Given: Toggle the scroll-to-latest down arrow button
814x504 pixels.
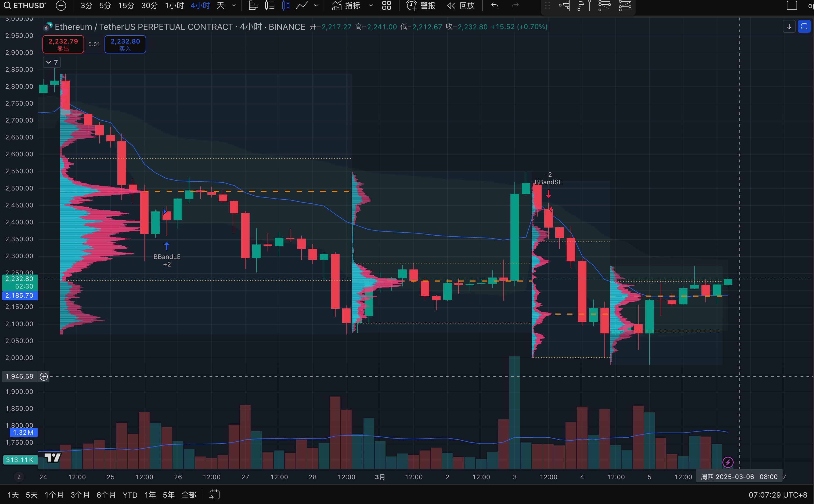Looking at the screenshot, I should (789, 27).
